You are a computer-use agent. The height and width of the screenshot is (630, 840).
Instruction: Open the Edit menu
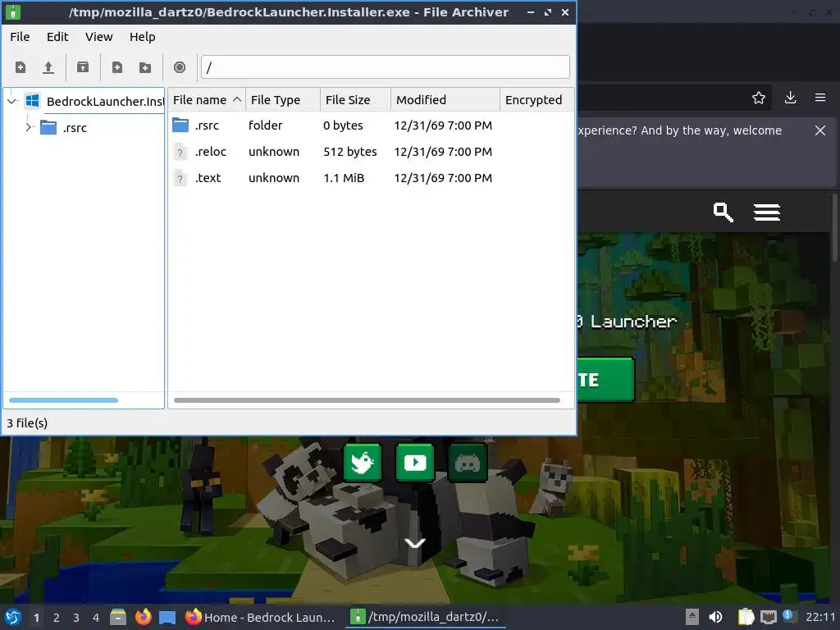pos(57,37)
